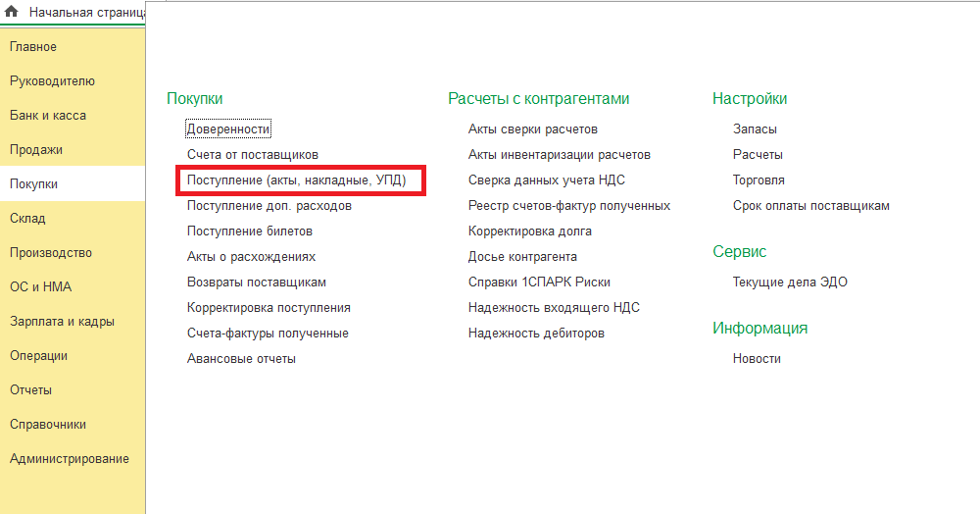
Task: Open Текущие дела ЭДО service
Action: click(790, 283)
